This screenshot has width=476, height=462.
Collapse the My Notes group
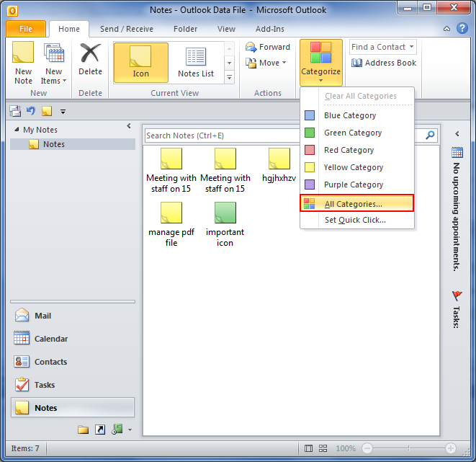click(x=17, y=130)
